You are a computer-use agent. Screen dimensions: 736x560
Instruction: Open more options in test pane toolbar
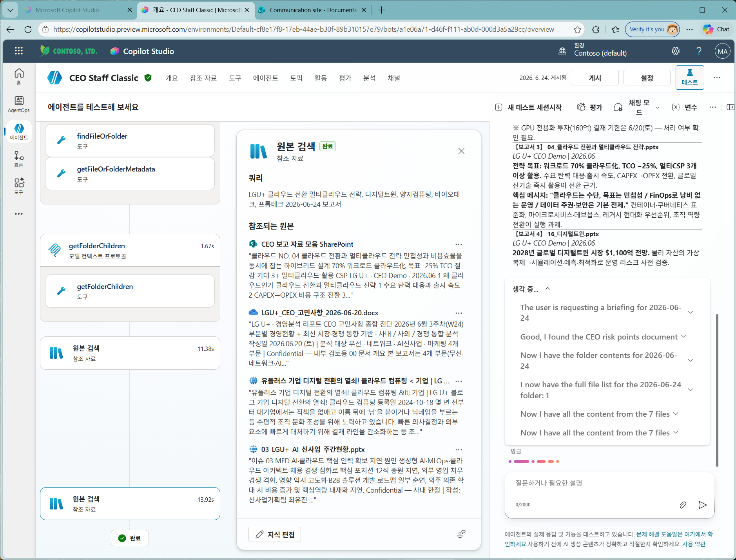pos(712,107)
